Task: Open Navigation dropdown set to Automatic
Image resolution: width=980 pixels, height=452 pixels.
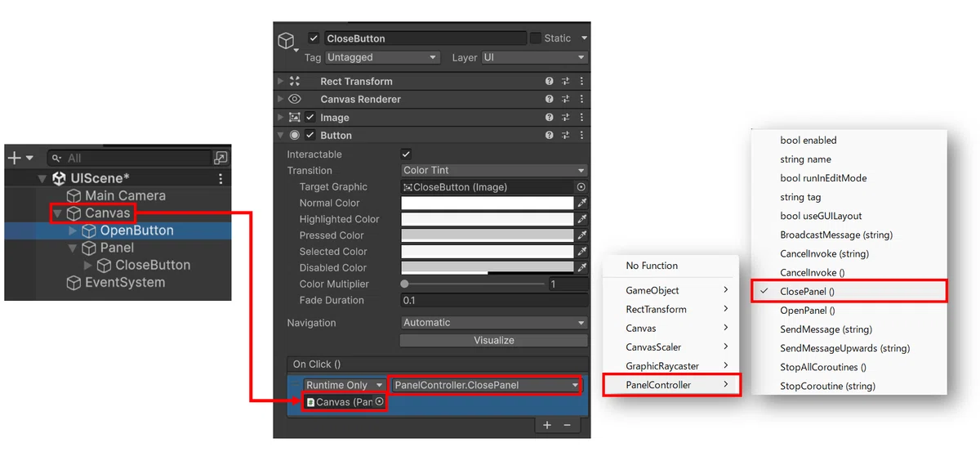Action: [494, 323]
